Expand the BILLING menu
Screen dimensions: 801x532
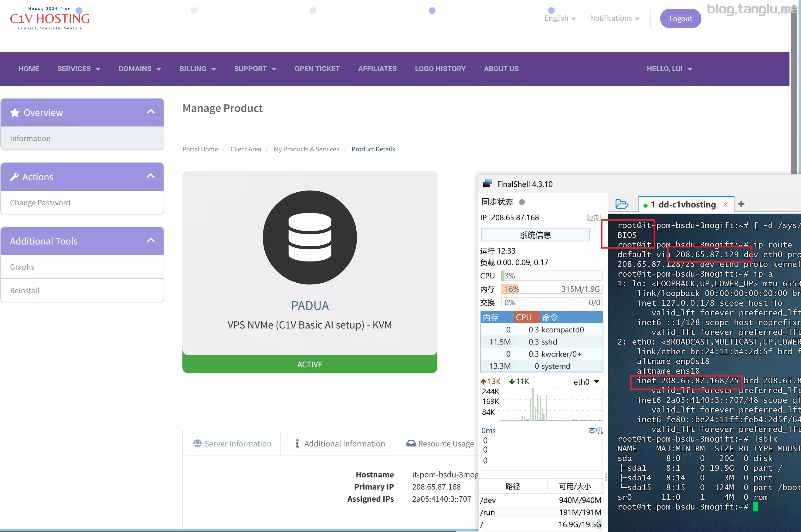pyautogui.click(x=198, y=69)
